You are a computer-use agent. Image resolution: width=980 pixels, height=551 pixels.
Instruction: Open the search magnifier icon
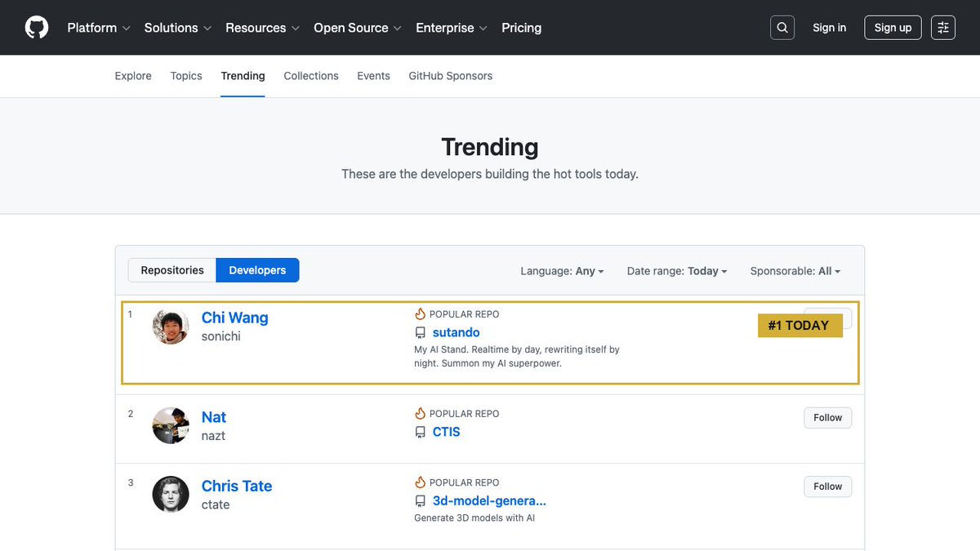pyautogui.click(x=782, y=28)
